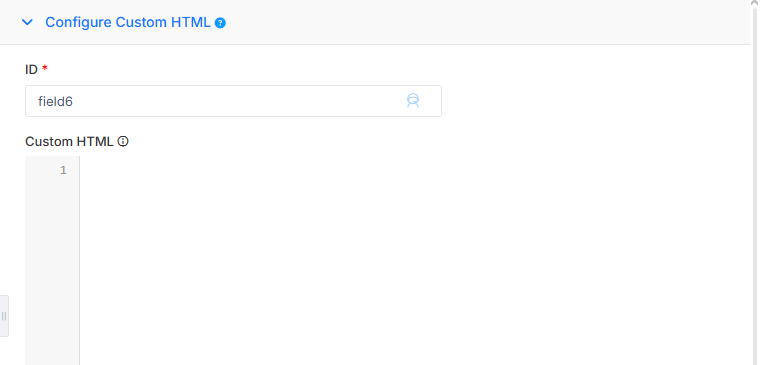Click the word field6 inside ID box
Image resolution: width=760 pixels, height=365 pixels.
coord(55,101)
